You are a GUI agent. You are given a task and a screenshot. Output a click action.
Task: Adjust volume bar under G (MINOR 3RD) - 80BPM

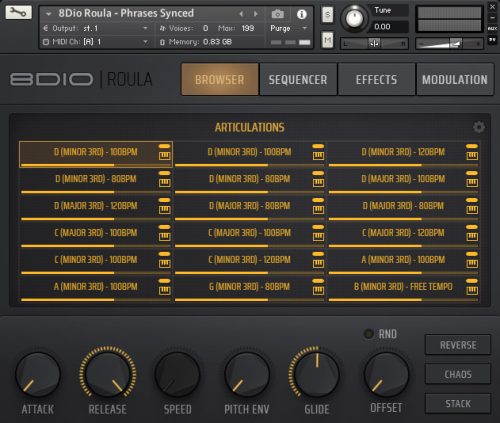click(x=250, y=300)
